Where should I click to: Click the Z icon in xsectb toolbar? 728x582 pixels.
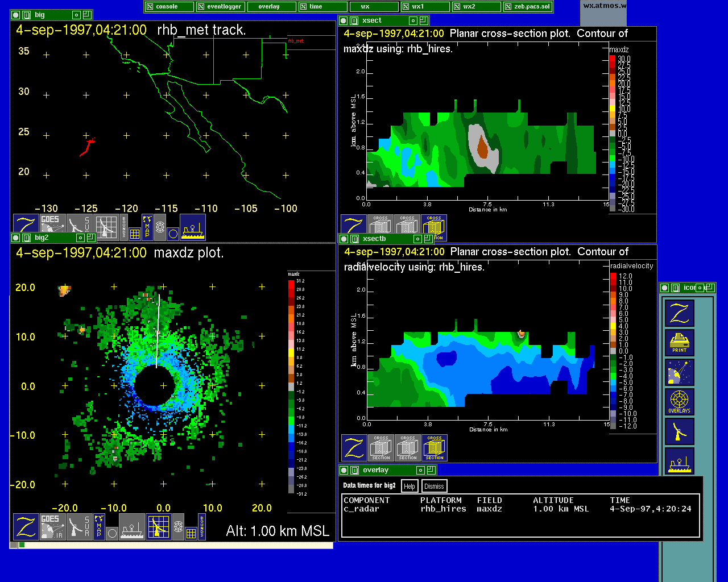pos(354,448)
